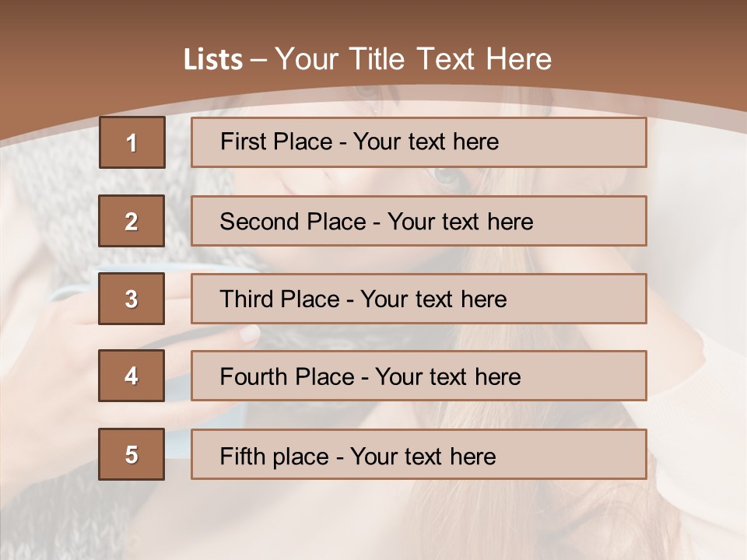Viewport: 747px width, 560px height.
Task: Click the 'Fourth Place - Your text here' box
Action: point(419,376)
